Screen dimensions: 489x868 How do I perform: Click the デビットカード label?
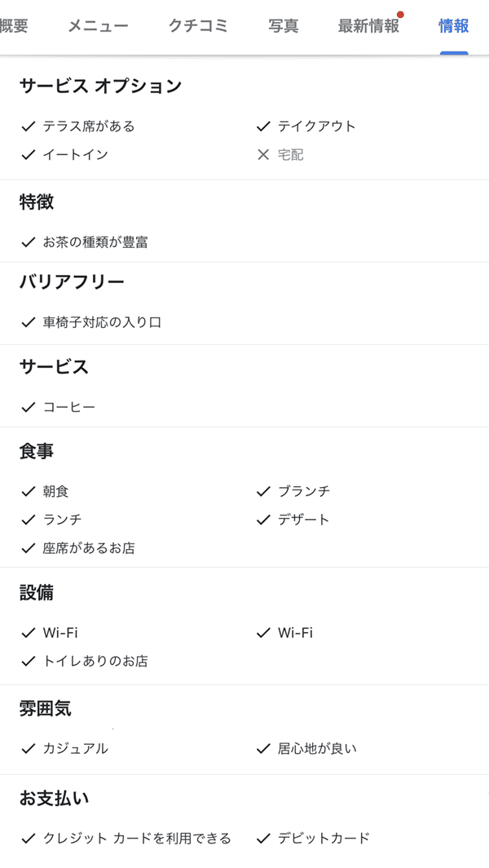pyautogui.click(x=324, y=838)
